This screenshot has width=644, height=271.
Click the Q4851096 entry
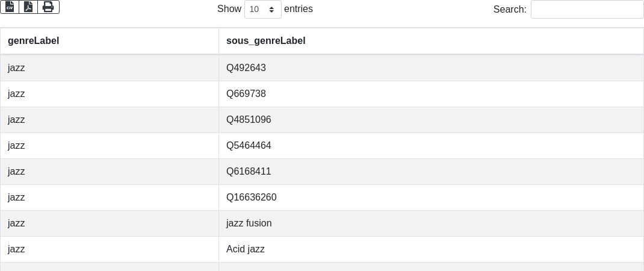(249, 120)
